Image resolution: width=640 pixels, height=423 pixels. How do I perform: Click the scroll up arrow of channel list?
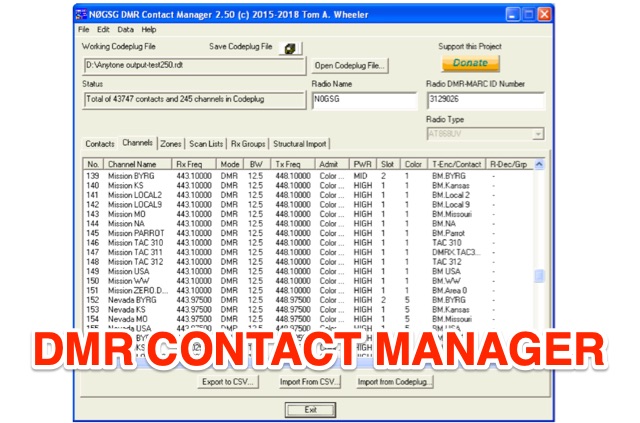539,165
